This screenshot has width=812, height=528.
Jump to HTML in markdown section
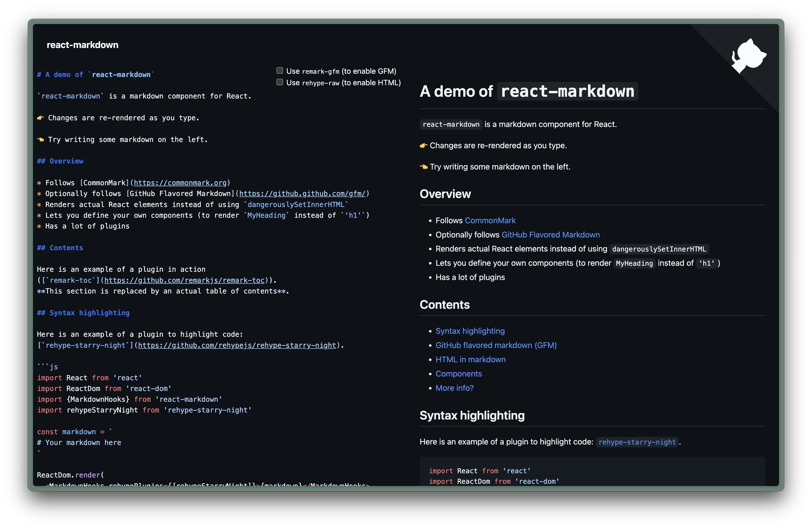470,359
